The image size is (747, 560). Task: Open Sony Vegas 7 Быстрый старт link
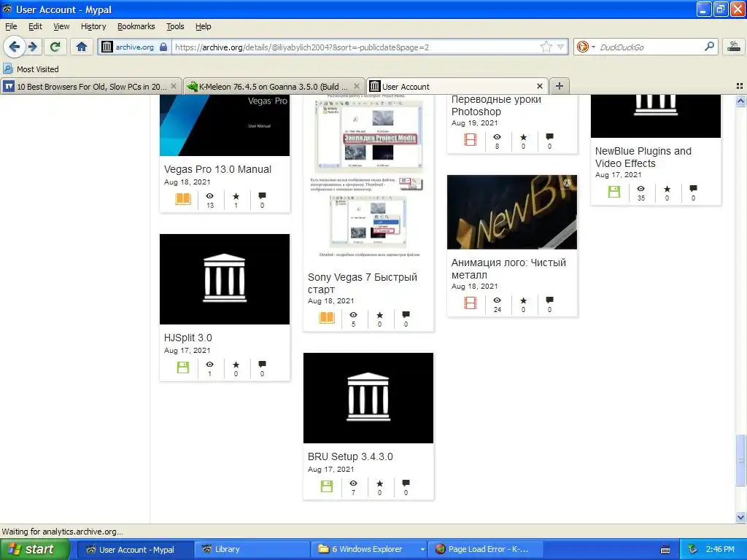[362, 284]
